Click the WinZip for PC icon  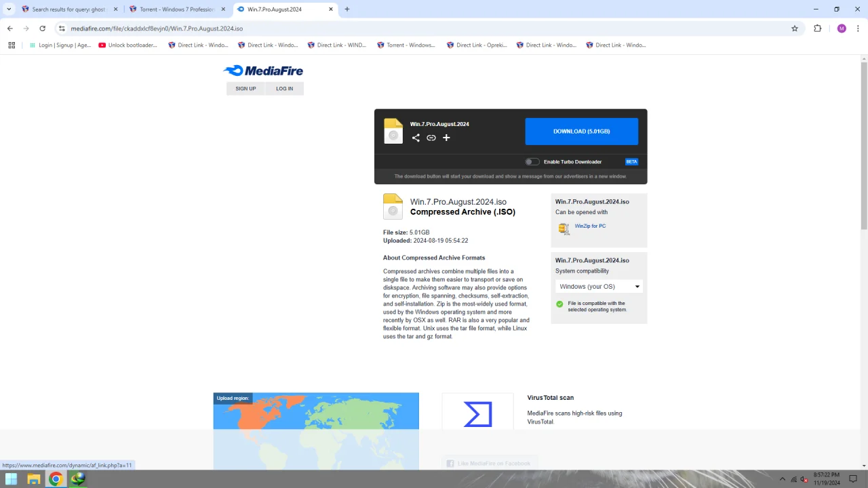[564, 229]
